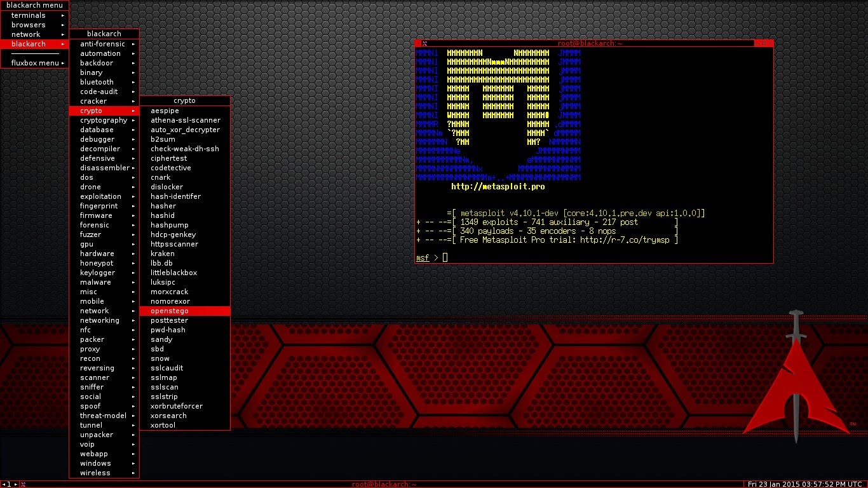Click the msf prompt input in terminal
This screenshot has height=488, width=868.
click(445, 257)
